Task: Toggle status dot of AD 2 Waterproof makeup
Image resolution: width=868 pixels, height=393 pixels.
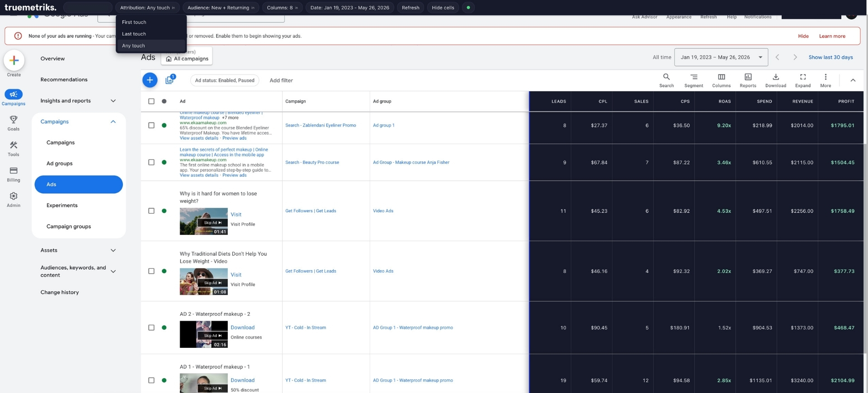Action: (x=164, y=327)
